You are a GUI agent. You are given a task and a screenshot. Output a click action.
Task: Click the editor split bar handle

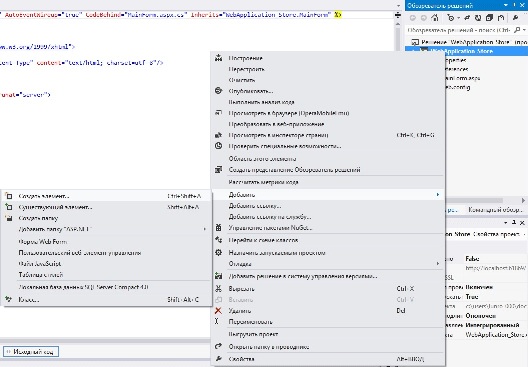click(x=398, y=15)
